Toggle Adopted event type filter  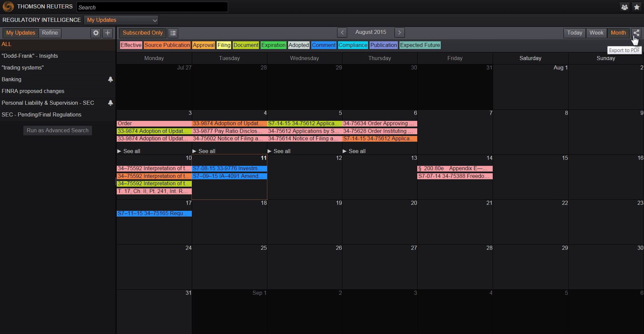[x=299, y=45]
